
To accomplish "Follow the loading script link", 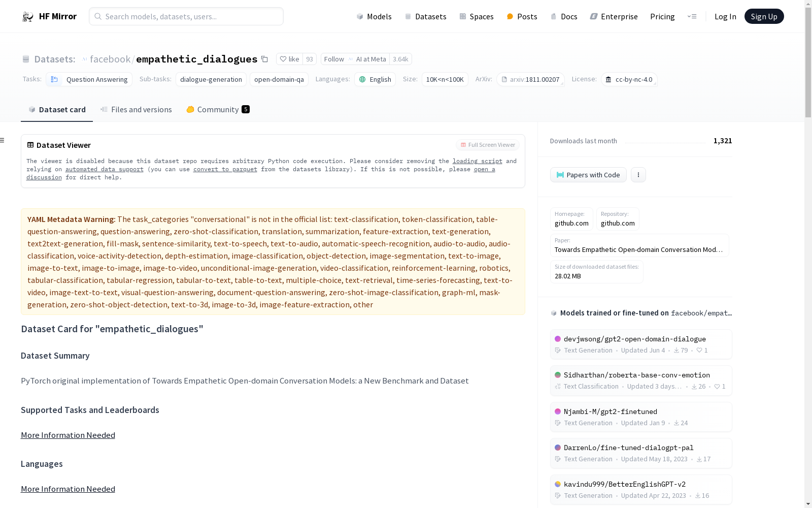I will point(478,161).
